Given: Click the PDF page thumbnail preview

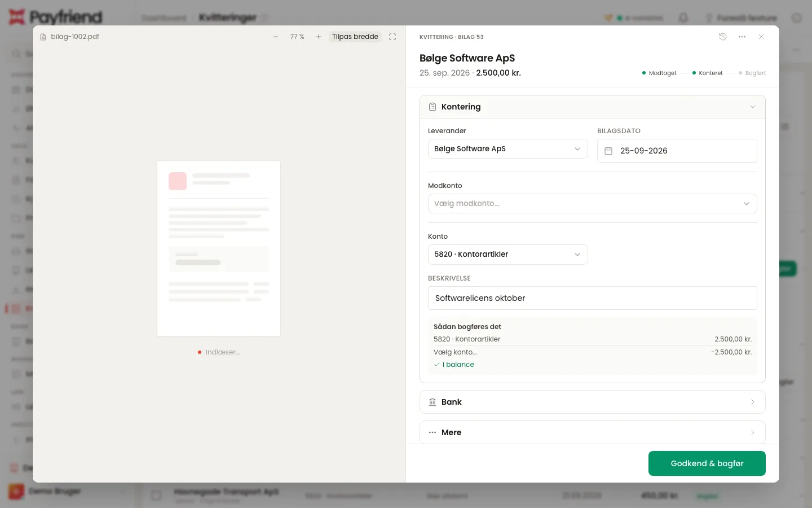Looking at the screenshot, I should click(219, 248).
